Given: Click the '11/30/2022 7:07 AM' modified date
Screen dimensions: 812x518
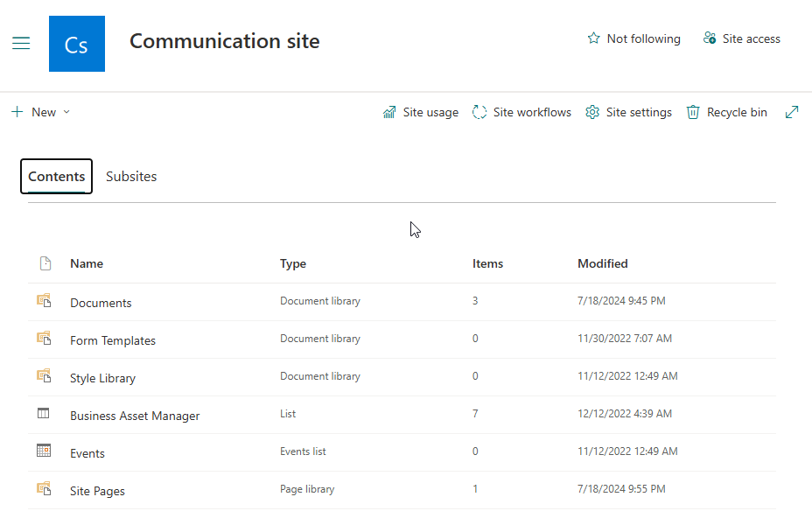Looking at the screenshot, I should (625, 339).
